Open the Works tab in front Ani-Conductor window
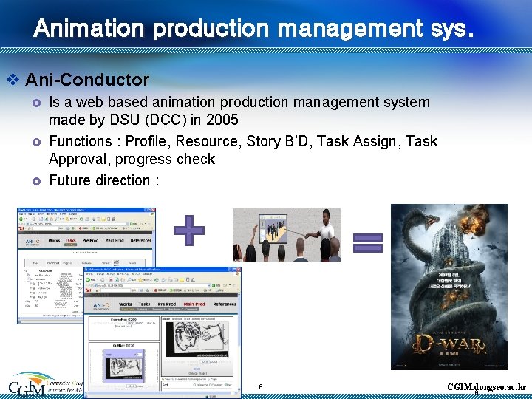Image resolution: width=532 pixels, height=399 pixels. [x=126, y=304]
